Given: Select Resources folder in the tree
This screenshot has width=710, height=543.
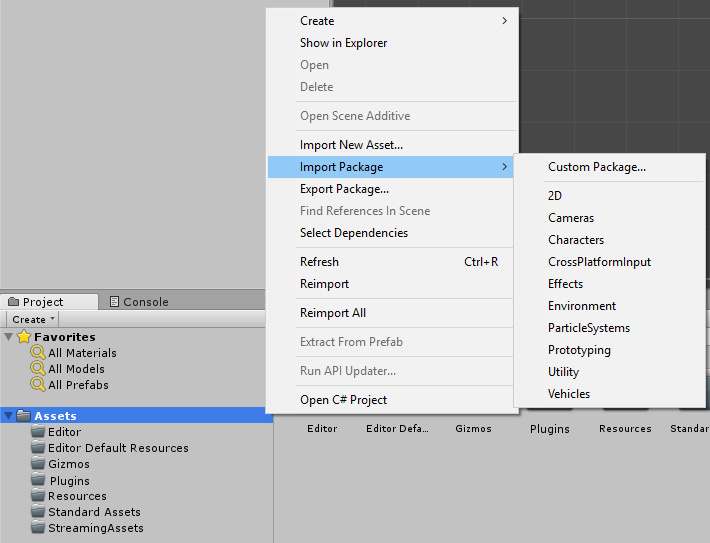Looking at the screenshot, I should [77, 496].
